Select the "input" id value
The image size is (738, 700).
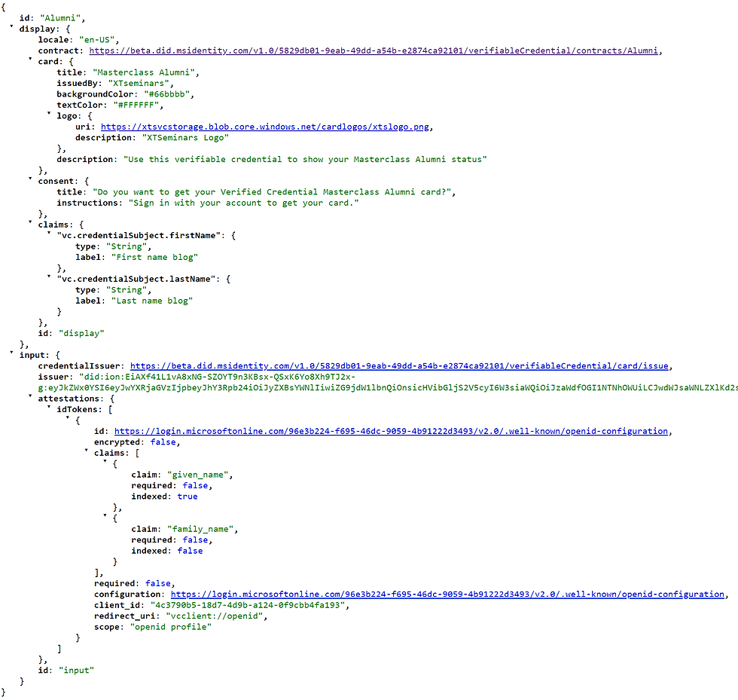(76, 671)
